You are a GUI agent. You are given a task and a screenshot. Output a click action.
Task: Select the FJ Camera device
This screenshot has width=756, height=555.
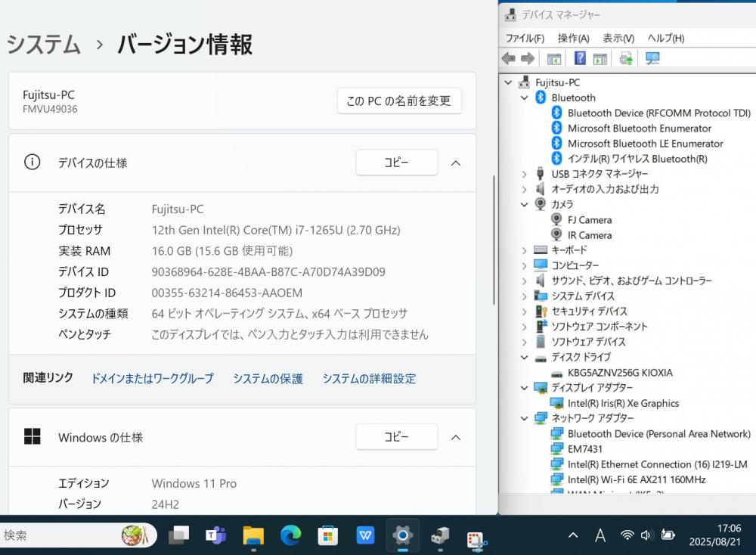pyautogui.click(x=590, y=220)
